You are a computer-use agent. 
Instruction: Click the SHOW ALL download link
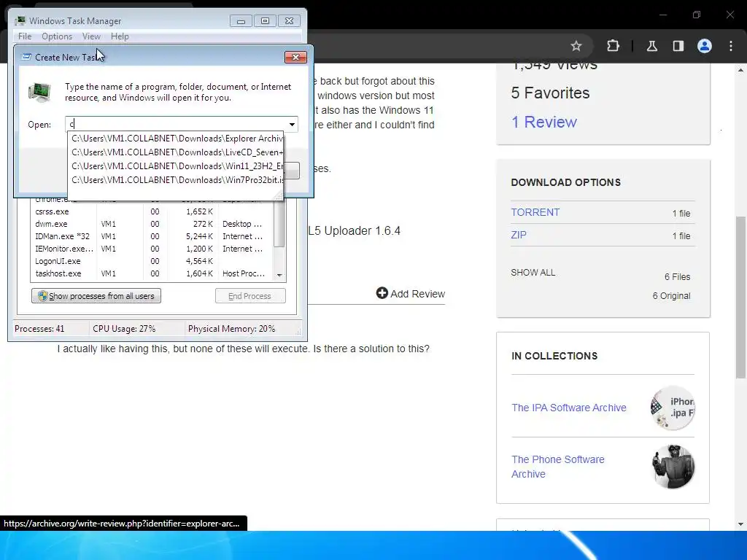tap(533, 273)
